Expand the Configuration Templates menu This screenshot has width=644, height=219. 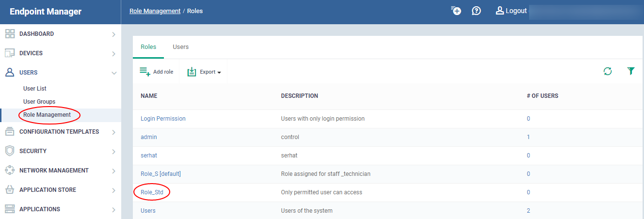pyautogui.click(x=113, y=132)
